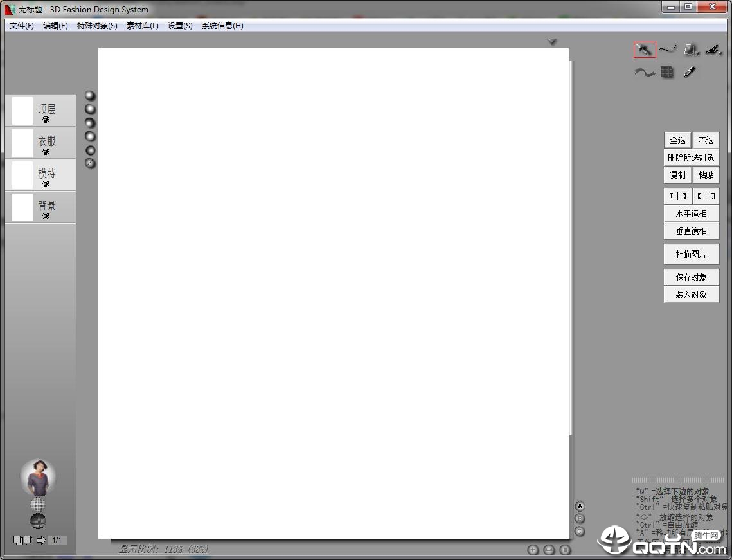The width and height of the screenshot is (732, 560).
Task: Click the round plus zoom button
Action: point(533,550)
